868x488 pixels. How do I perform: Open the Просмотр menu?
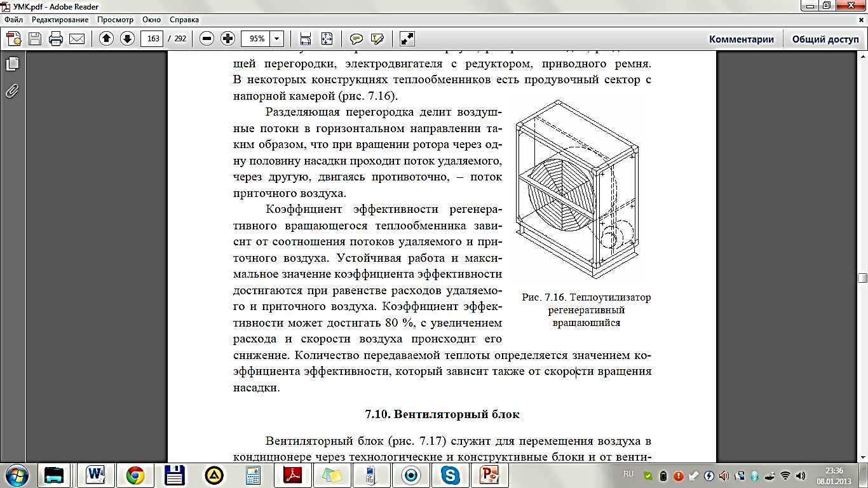pyautogui.click(x=116, y=20)
